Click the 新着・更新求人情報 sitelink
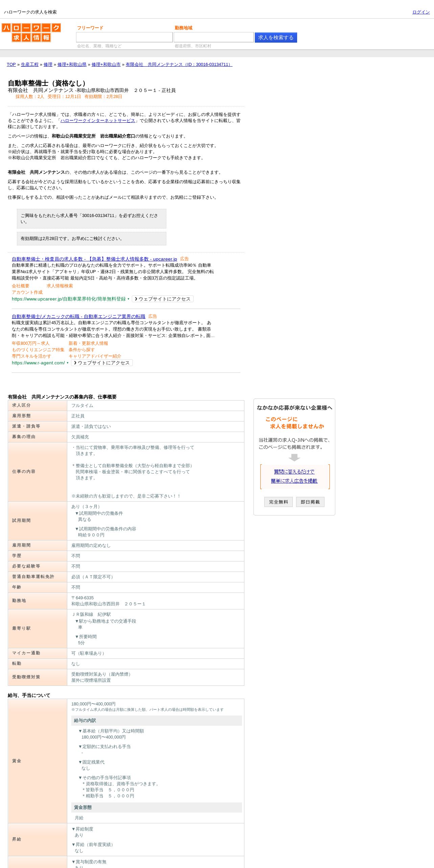 coord(88,343)
